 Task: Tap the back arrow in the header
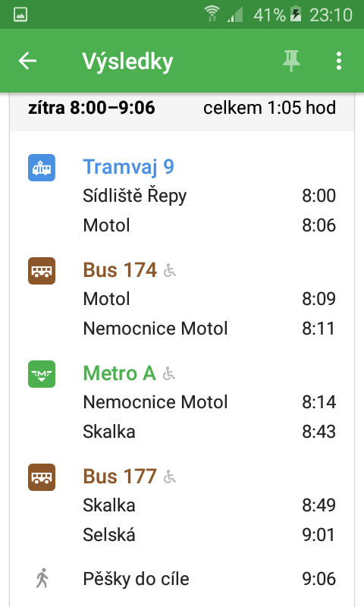click(x=27, y=61)
